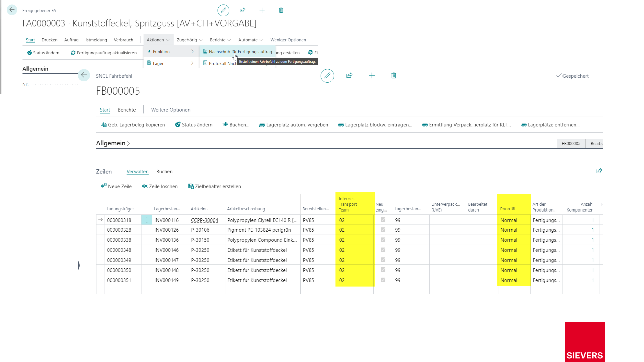Click Zeile löschen
This screenshot has width=644, height=362.
pos(160,186)
